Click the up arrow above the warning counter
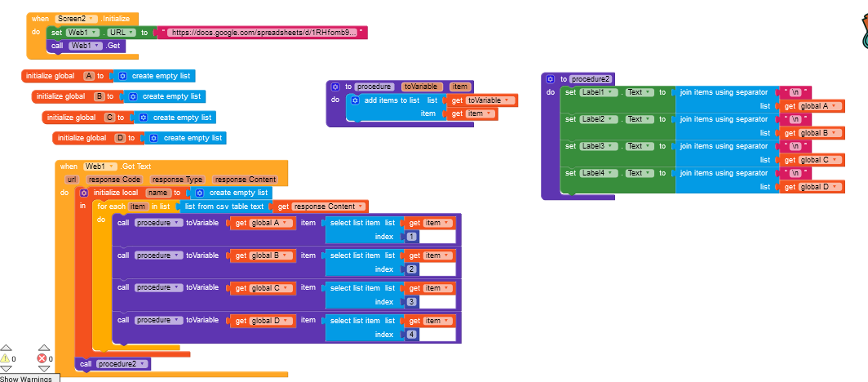This screenshot has width=868, height=382. (6, 348)
